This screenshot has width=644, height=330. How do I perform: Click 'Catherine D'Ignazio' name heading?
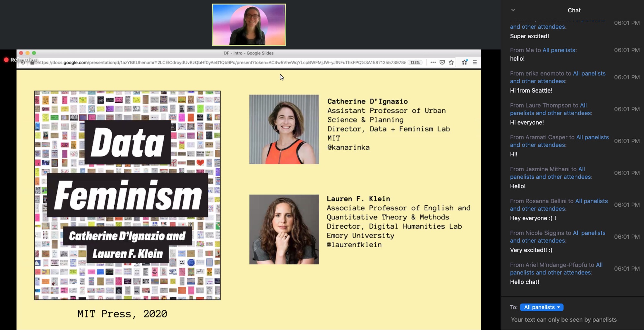point(367,101)
